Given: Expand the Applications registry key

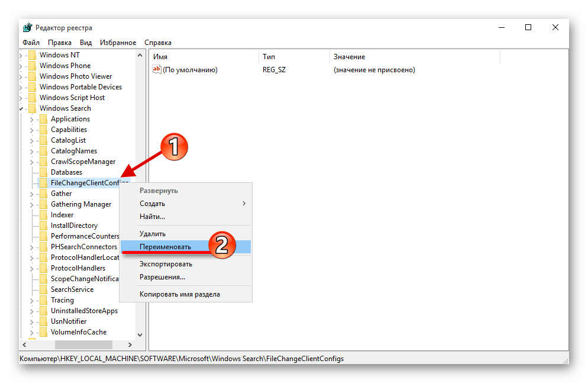Looking at the screenshot, I should click(32, 119).
